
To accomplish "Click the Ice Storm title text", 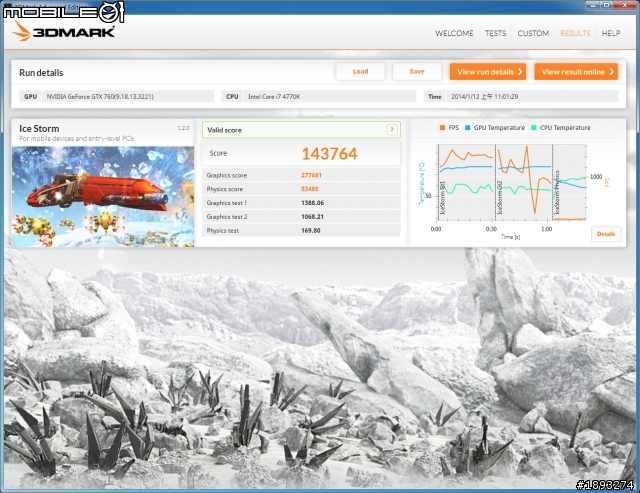I will [39, 129].
